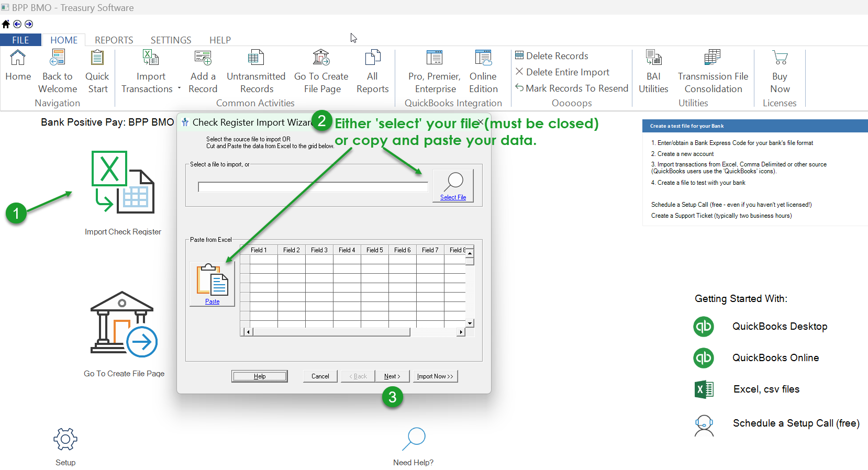Open BAI Utilities from the ribbon
This screenshot has width=868, height=470.
(653, 58)
